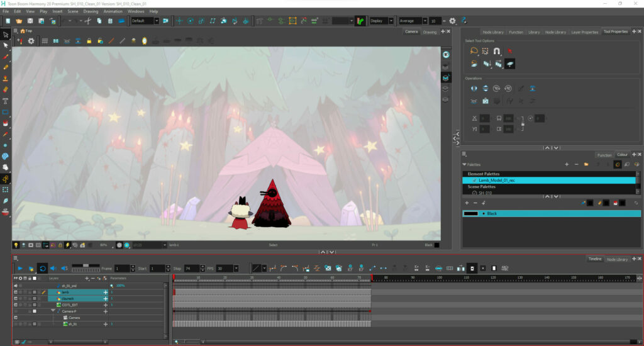Click the Scale tool in the top toolbar
Screen dimensions: 644x346
201,21
